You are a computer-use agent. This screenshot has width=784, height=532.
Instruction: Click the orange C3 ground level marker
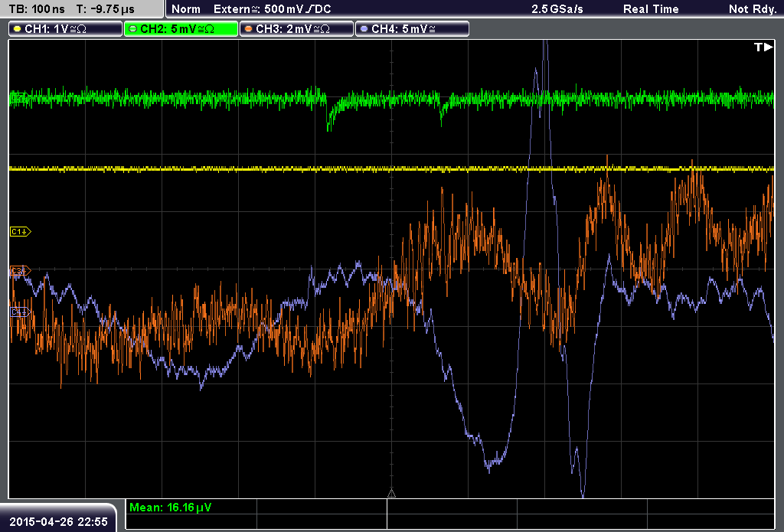21,271
